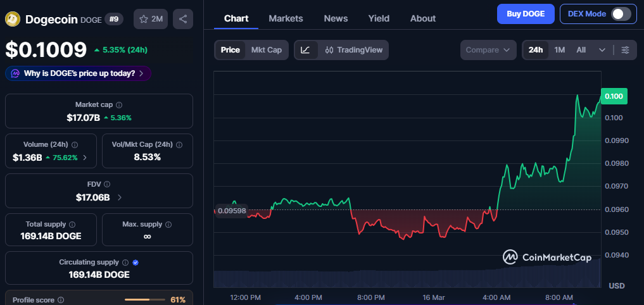Show Circulating supply info icon
Image resolution: width=644 pixels, height=305 pixels.
(125, 263)
